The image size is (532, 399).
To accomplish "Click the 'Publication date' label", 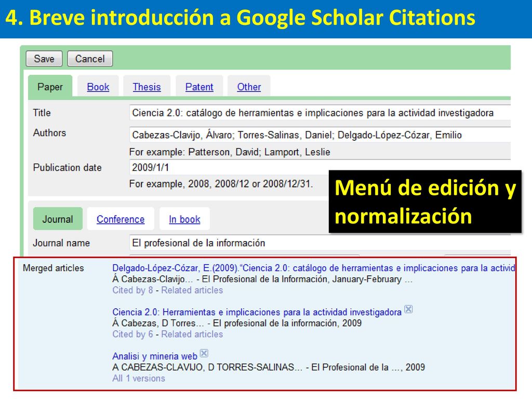I will tap(67, 168).
